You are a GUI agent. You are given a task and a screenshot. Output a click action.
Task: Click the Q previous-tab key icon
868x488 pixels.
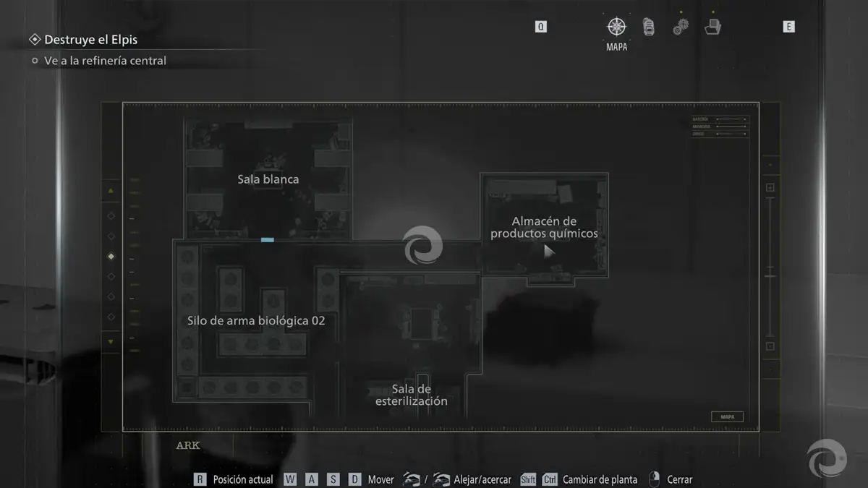click(x=541, y=27)
